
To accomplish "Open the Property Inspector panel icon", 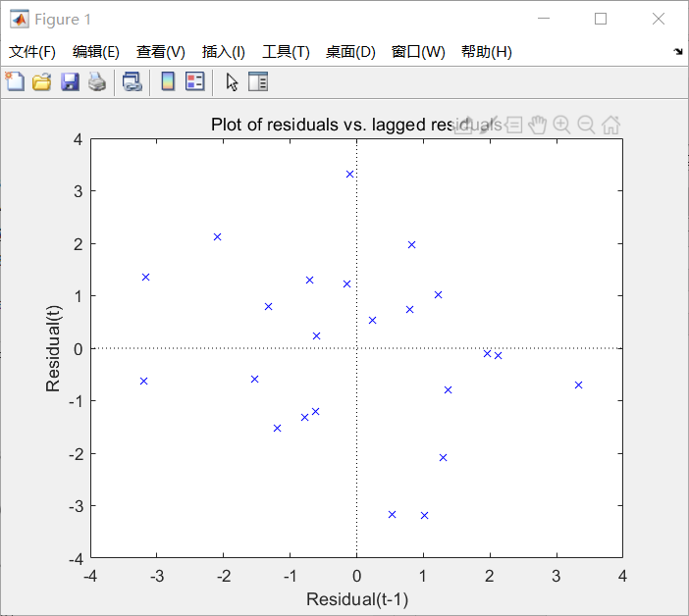I will coord(258,82).
